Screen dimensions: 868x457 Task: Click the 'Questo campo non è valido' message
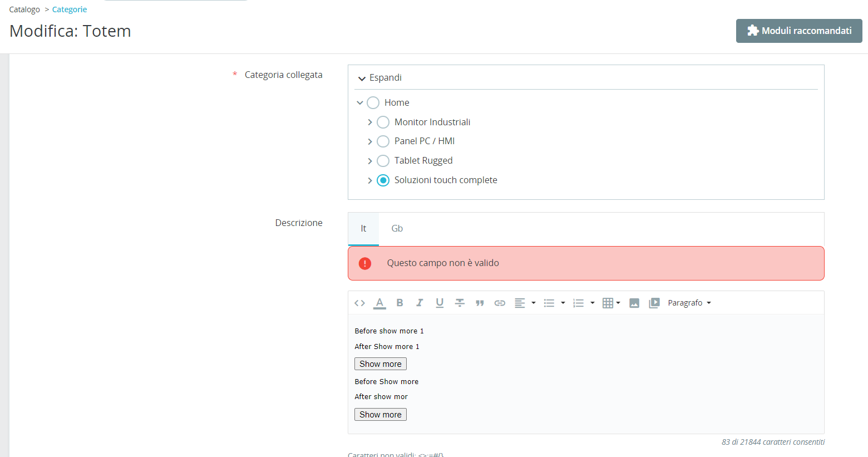[443, 263]
